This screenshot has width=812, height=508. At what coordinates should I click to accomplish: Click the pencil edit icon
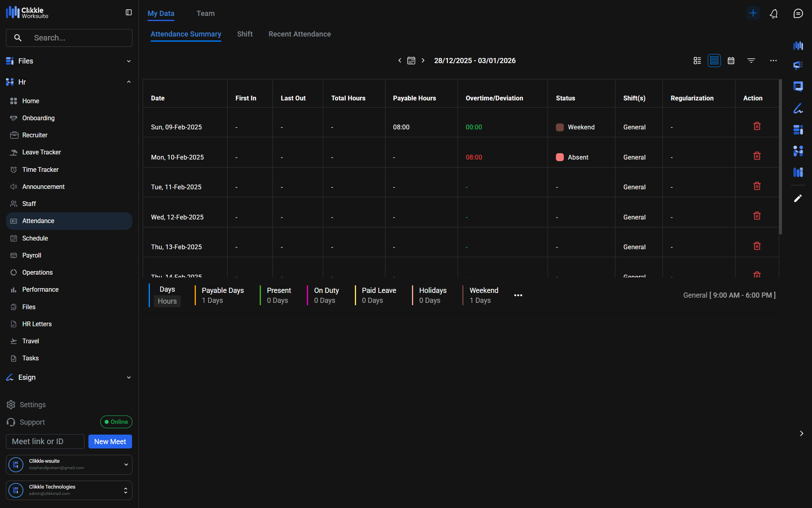pyautogui.click(x=798, y=198)
